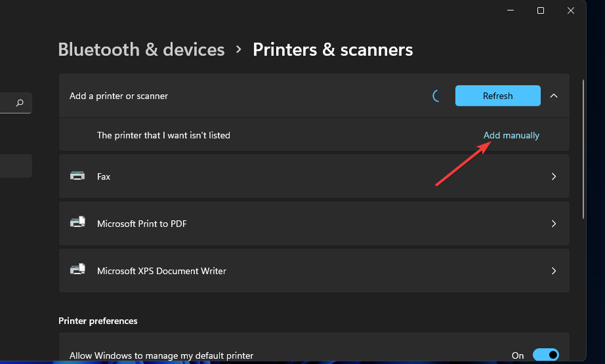Image resolution: width=605 pixels, height=364 pixels.
Task: Collapse the Add a printer or scanner section
Action: pyautogui.click(x=554, y=96)
